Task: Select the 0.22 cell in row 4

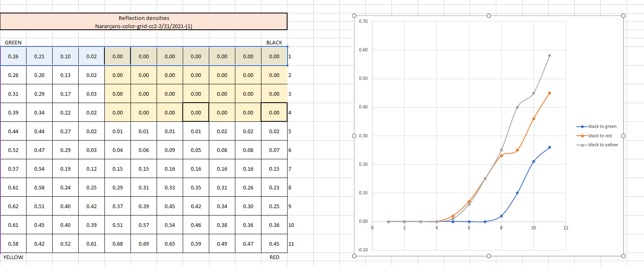Action: pos(65,112)
